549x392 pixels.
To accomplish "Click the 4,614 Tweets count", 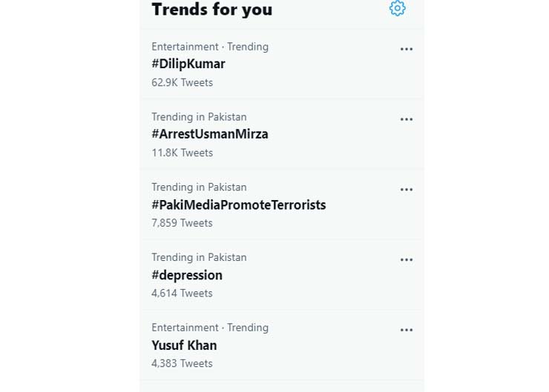I will pyautogui.click(x=183, y=293).
